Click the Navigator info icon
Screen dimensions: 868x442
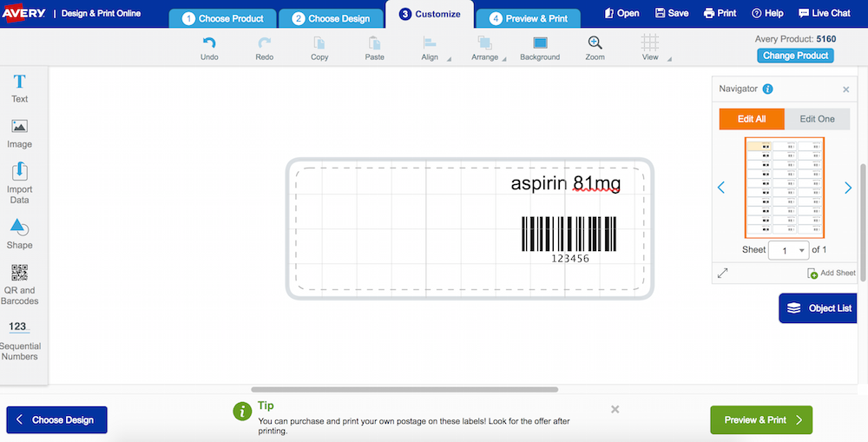tap(768, 89)
